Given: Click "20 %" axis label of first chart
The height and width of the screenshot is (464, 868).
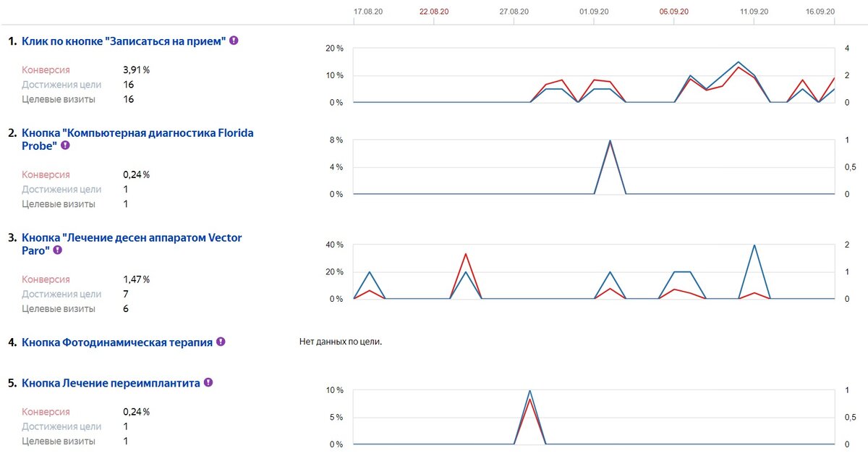Looking at the screenshot, I should pyautogui.click(x=334, y=48).
